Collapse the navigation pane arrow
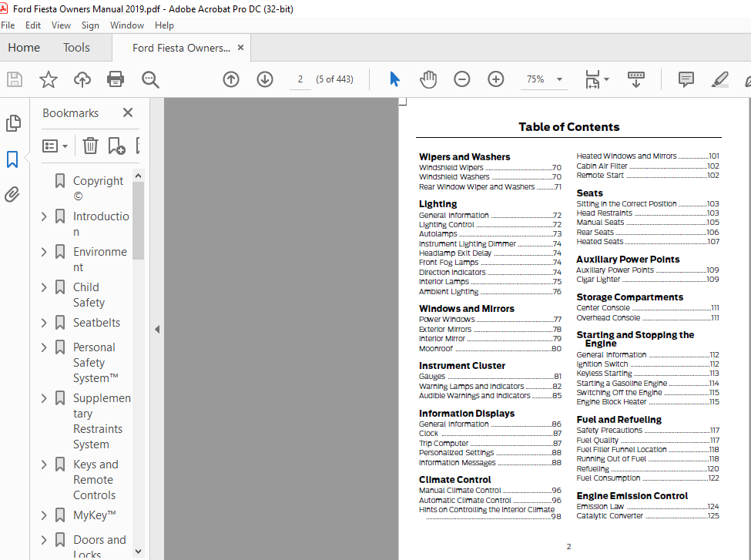 (157, 329)
